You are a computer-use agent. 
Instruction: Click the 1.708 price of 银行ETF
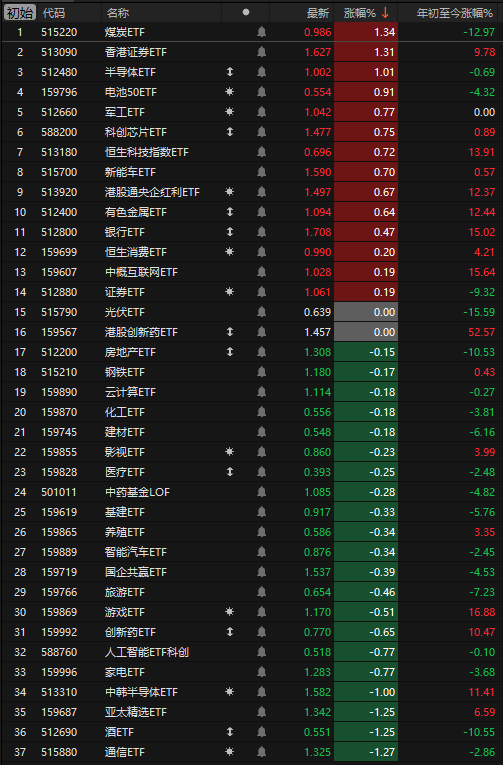point(318,232)
